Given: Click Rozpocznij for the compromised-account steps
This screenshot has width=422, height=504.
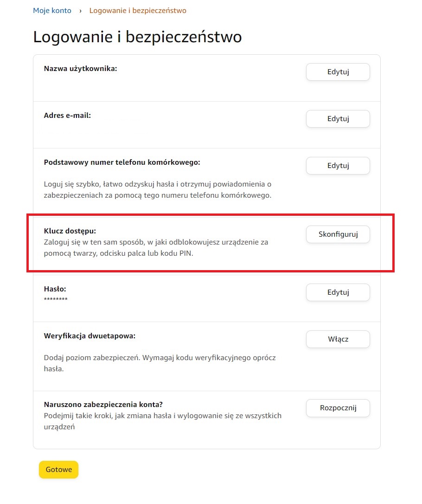Looking at the screenshot, I should coord(338,408).
